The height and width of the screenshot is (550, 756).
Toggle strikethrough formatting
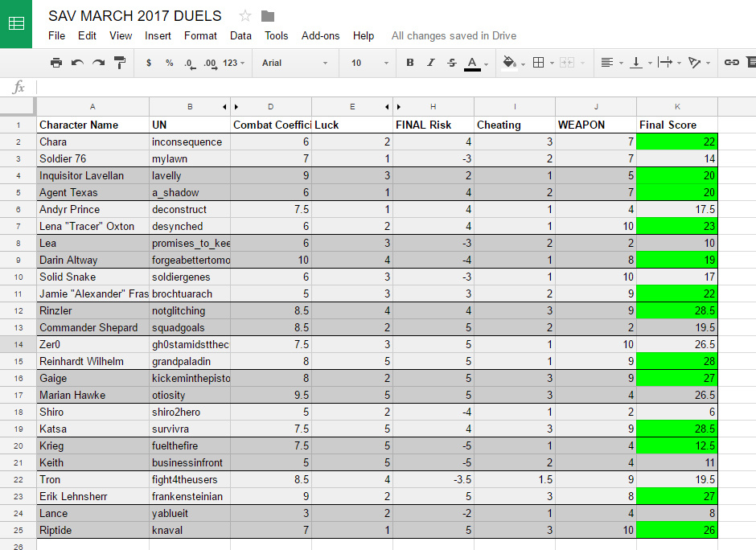click(451, 63)
